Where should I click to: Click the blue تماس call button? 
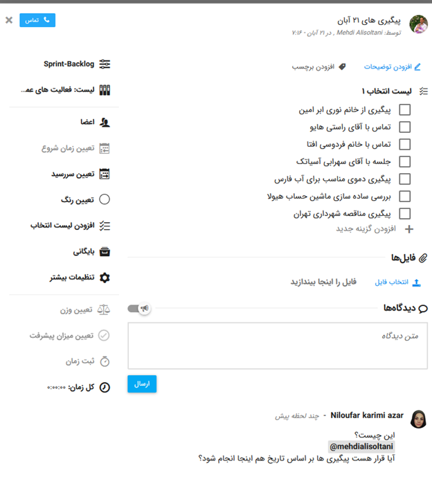pyautogui.click(x=37, y=20)
